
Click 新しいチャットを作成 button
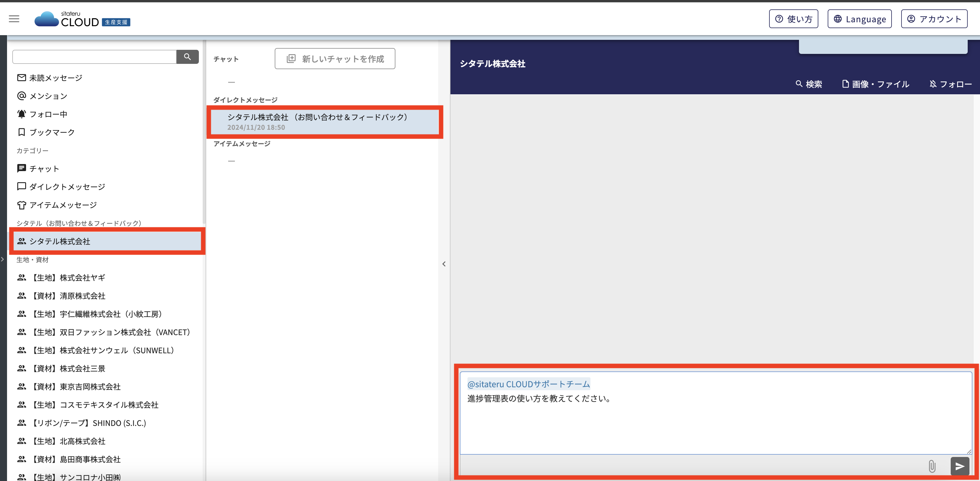click(x=335, y=59)
